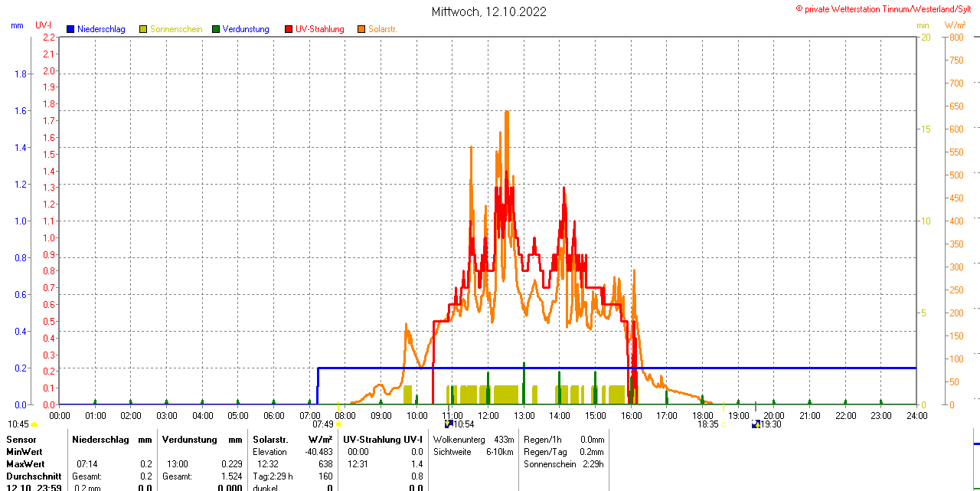Click the moon icon beside 19:30
This screenshot has height=491, width=980.
tap(756, 424)
